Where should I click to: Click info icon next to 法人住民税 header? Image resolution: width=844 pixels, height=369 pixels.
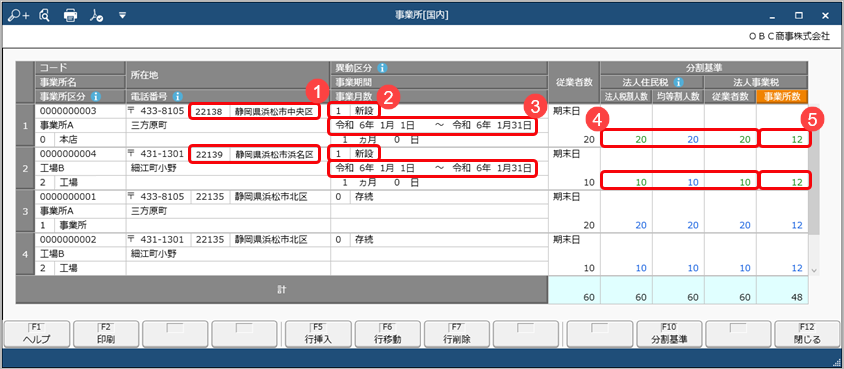coord(679,82)
